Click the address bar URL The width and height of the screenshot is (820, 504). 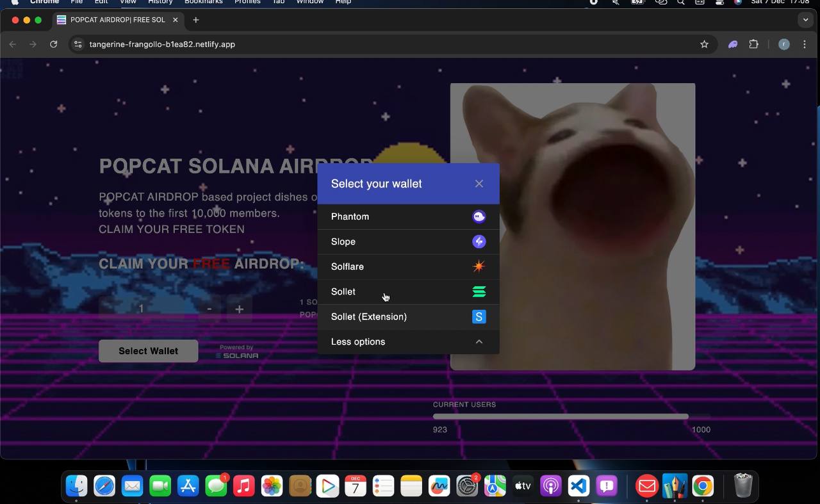(x=162, y=44)
